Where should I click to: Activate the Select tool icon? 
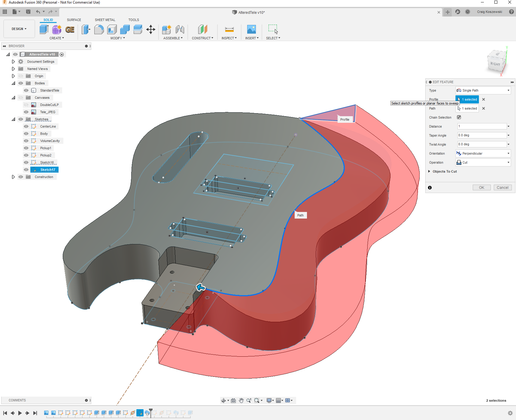pyautogui.click(x=273, y=29)
